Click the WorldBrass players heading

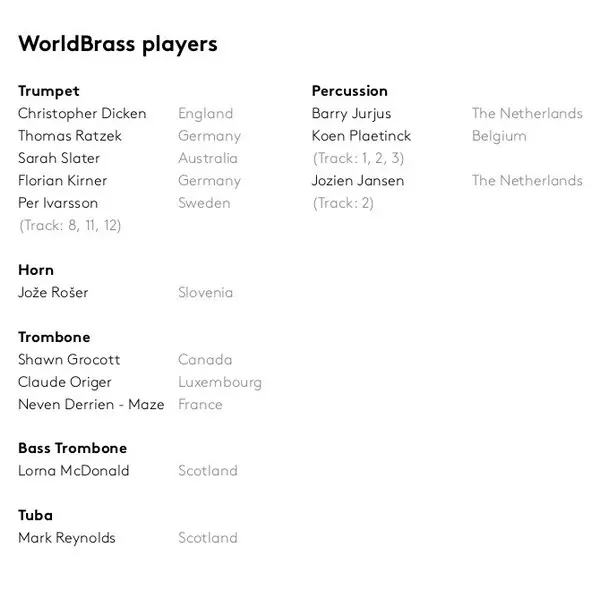click(117, 44)
